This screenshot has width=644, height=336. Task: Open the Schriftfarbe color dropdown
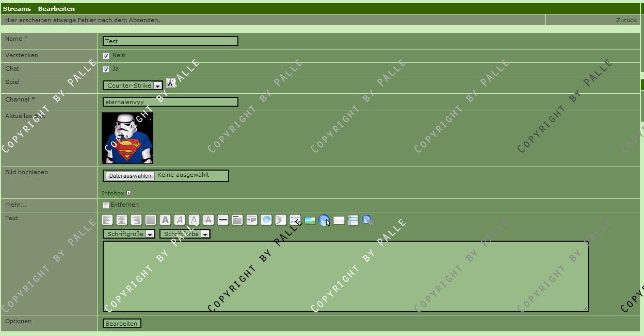pyautogui.click(x=185, y=234)
